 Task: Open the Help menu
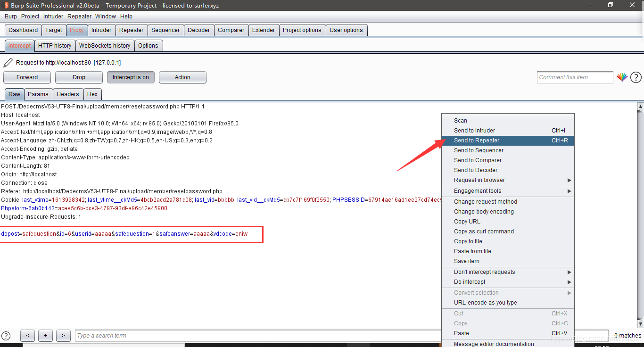[x=126, y=17]
